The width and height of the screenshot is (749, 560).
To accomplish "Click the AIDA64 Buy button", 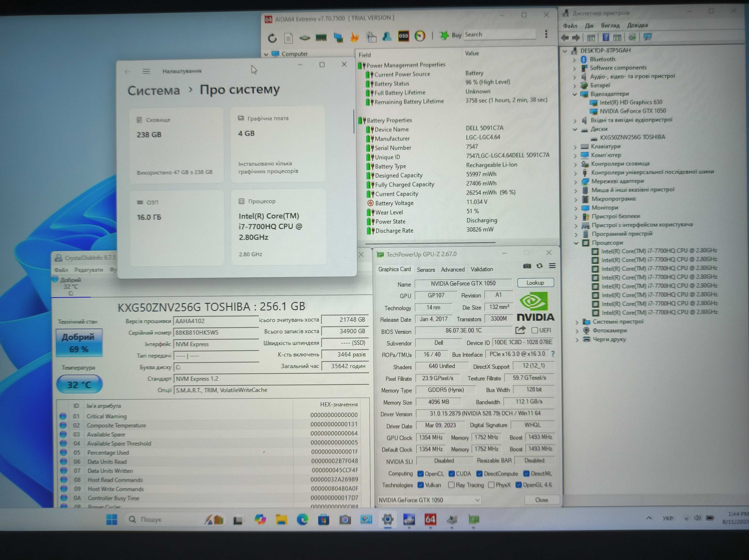I will pos(451,35).
